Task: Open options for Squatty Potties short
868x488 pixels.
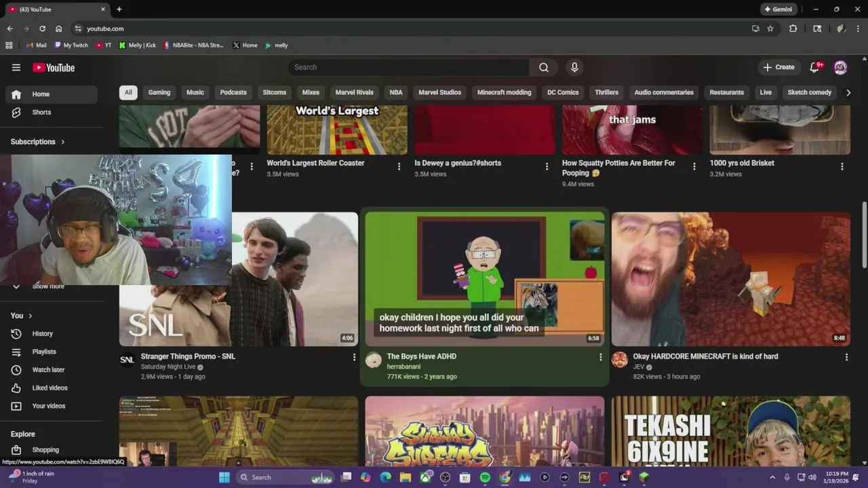Action: click(694, 166)
